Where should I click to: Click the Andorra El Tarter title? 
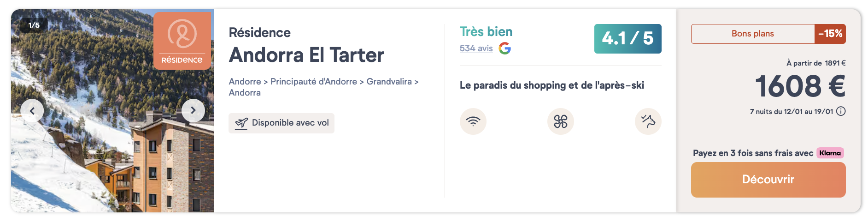pyautogui.click(x=306, y=55)
